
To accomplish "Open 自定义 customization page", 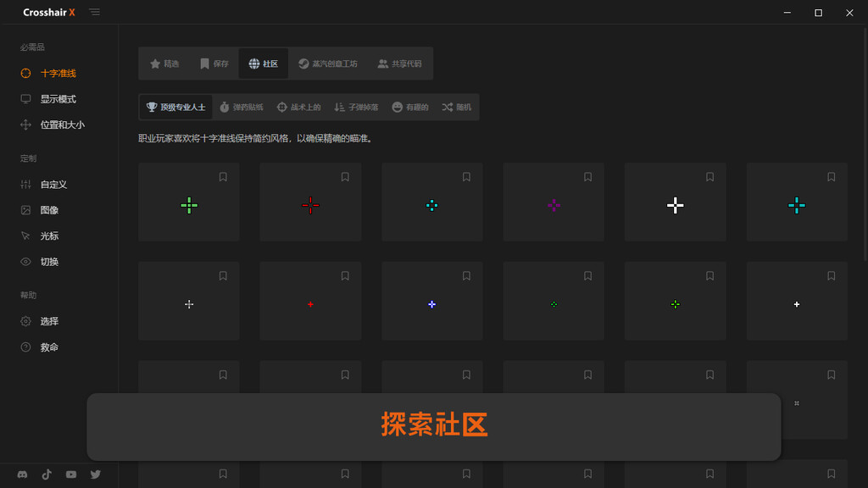I will click(53, 185).
